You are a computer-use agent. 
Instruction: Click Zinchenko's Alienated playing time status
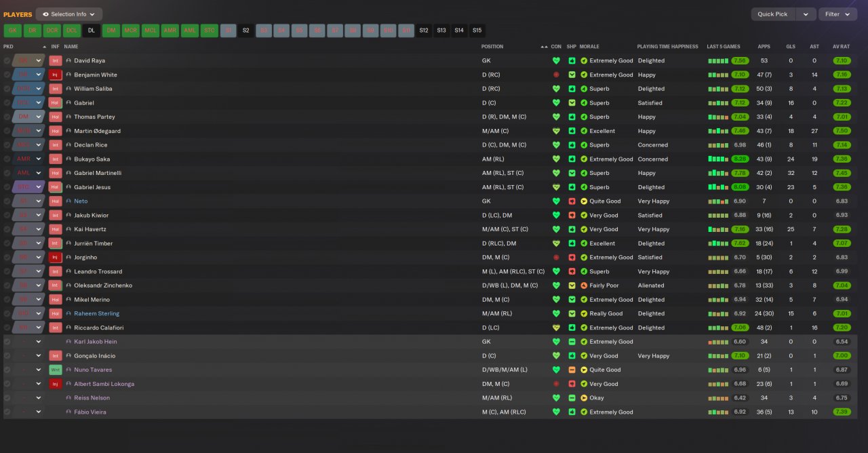[651, 285]
